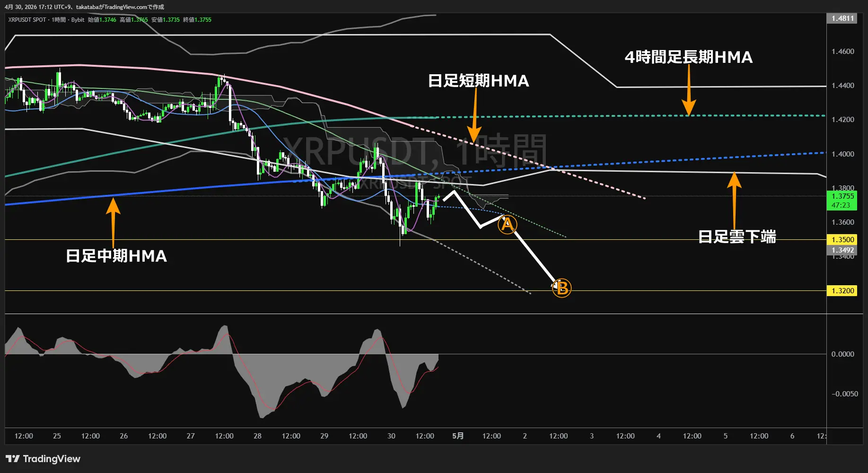Select the 日足短期HMA annotation text
The height and width of the screenshot is (473, 868).
[x=478, y=81]
